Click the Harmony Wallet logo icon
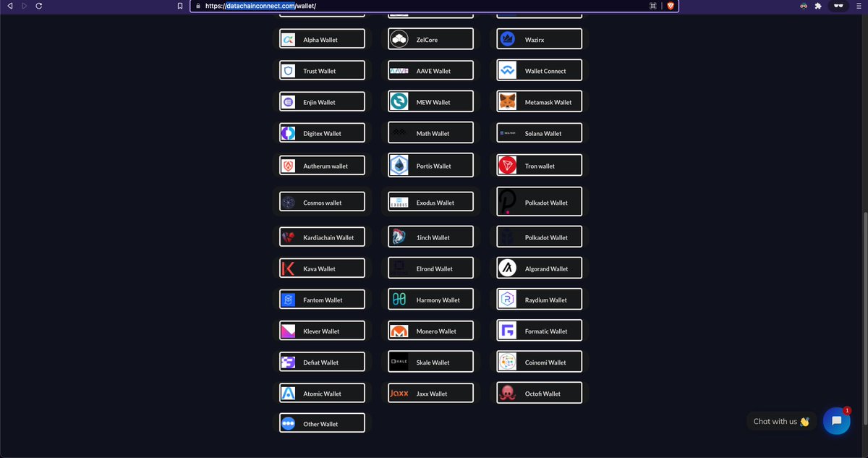Viewport: 868px width, 458px height. 399,300
